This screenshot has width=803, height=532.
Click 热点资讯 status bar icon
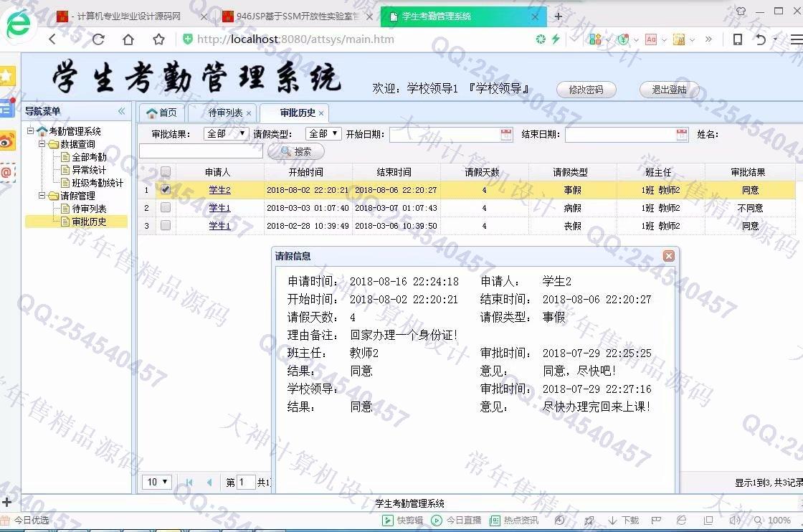[x=495, y=521]
